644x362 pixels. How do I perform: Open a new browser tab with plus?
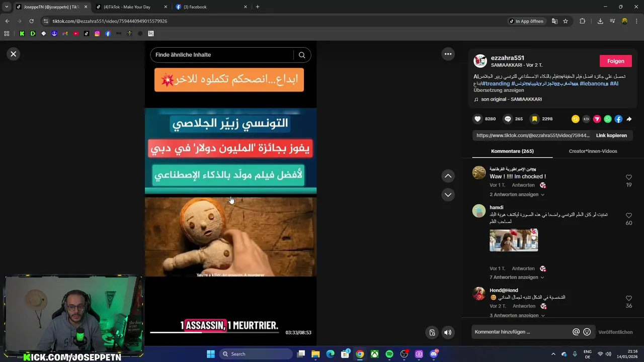pyautogui.click(x=258, y=7)
